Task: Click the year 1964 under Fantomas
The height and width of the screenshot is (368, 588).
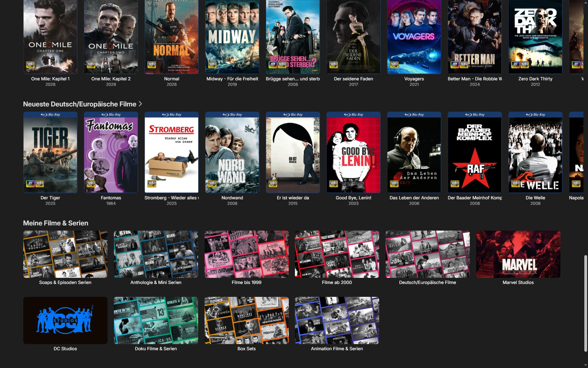Action: point(111,203)
